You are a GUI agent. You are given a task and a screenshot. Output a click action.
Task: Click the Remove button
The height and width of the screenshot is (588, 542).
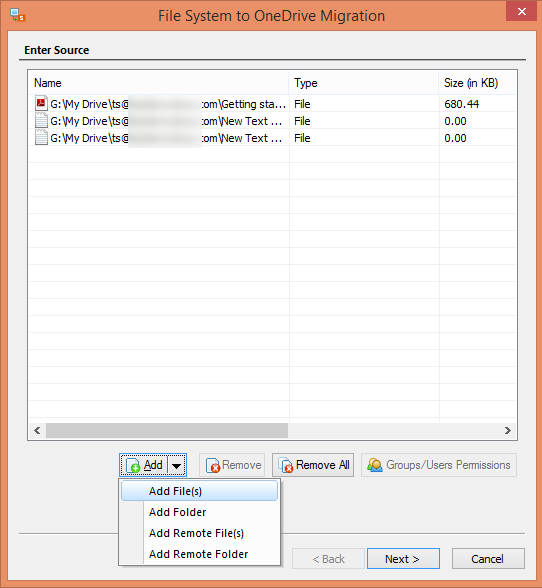click(x=232, y=465)
